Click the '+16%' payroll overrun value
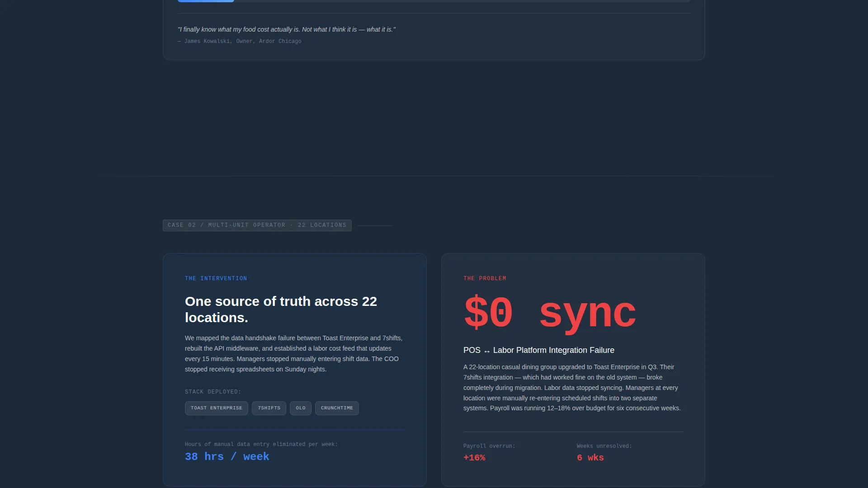868x488 pixels. [474, 458]
